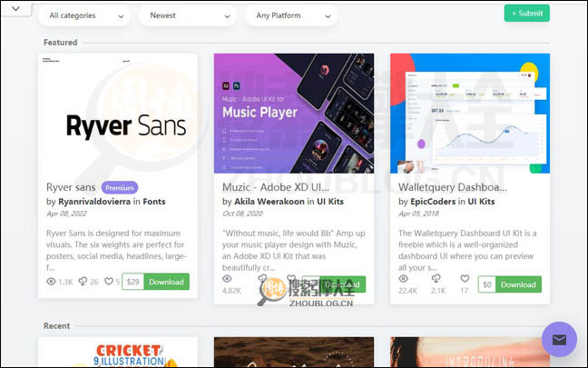
Task: Open the brown sand recent item thumbnail
Action: 294,353
